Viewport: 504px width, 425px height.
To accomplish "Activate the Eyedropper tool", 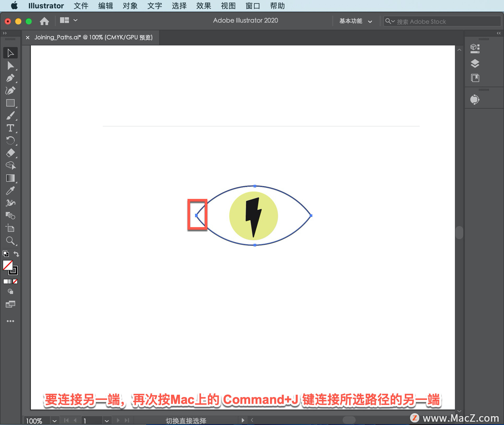I will coord(10,191).
